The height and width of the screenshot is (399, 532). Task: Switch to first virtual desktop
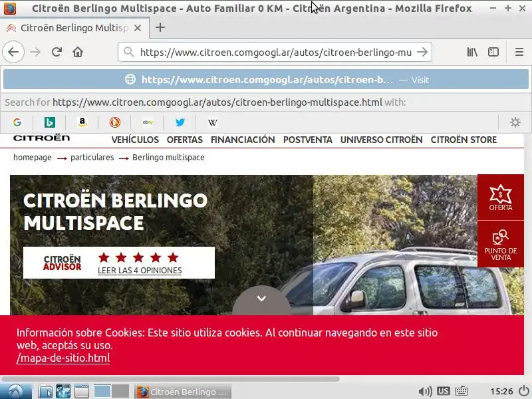tap(102, 391)
